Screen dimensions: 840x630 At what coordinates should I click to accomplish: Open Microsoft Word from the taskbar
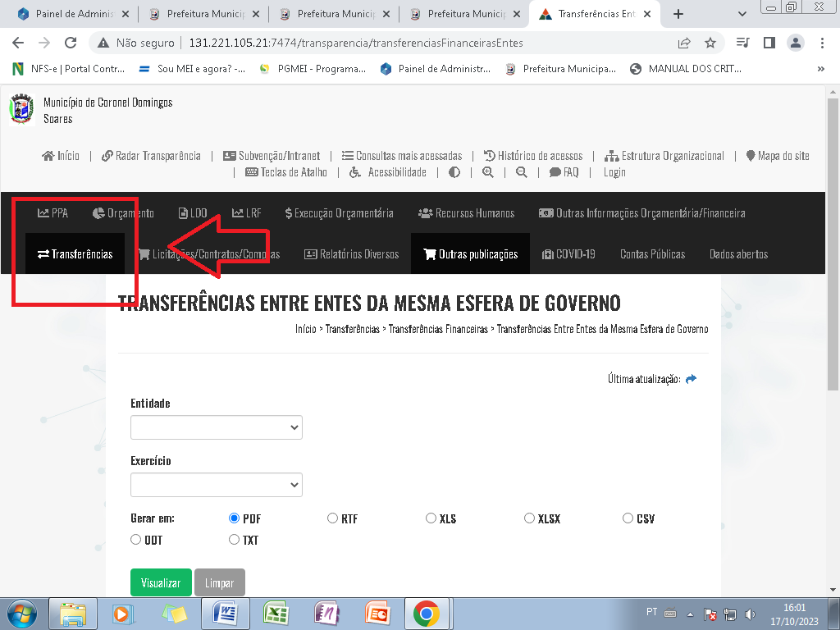(226, 614)
